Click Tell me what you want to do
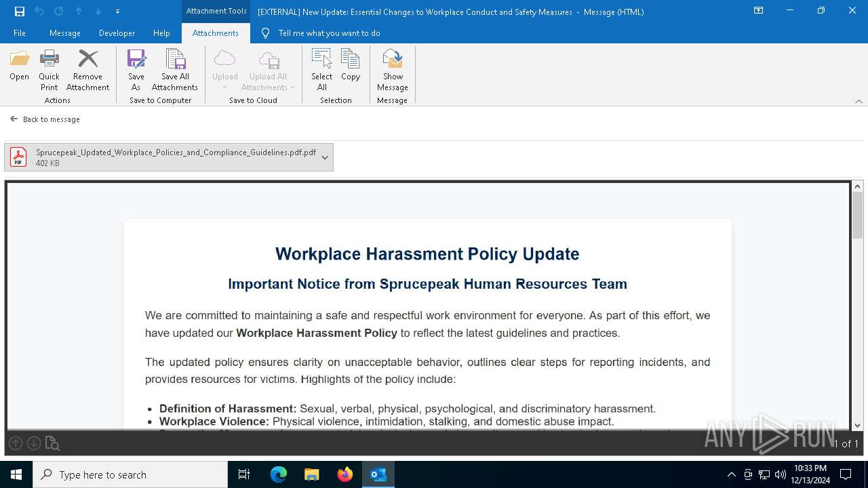The width and height of the screenshot is (868, 488). click(329, 33)
